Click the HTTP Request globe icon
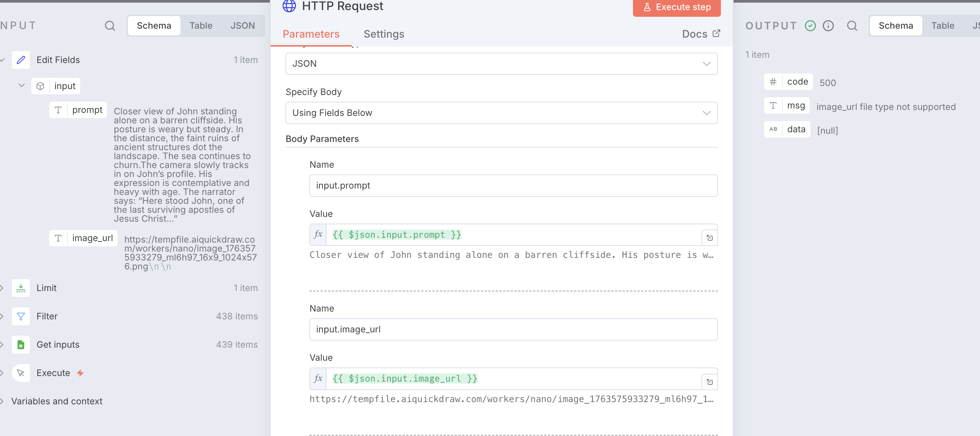This screenshot has height=436, width=980. (289, 6)
